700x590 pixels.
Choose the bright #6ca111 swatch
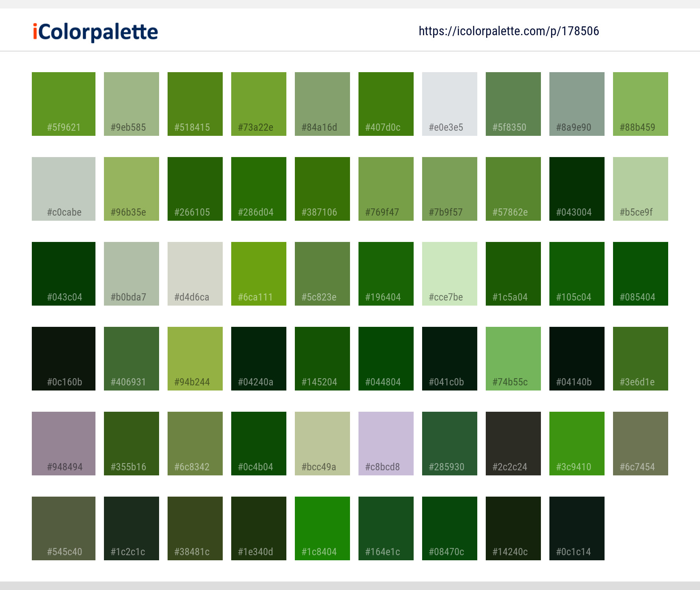(x=259, y=274)
